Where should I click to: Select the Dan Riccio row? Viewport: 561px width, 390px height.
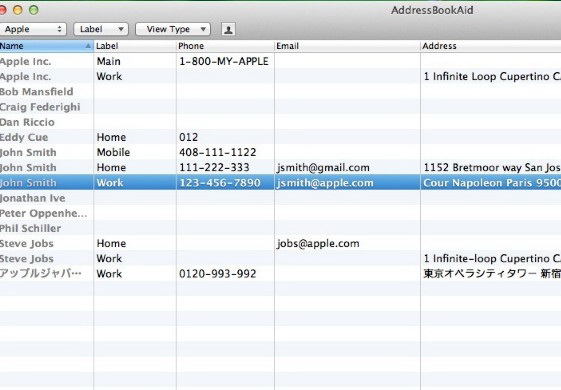tap(280, 122)
